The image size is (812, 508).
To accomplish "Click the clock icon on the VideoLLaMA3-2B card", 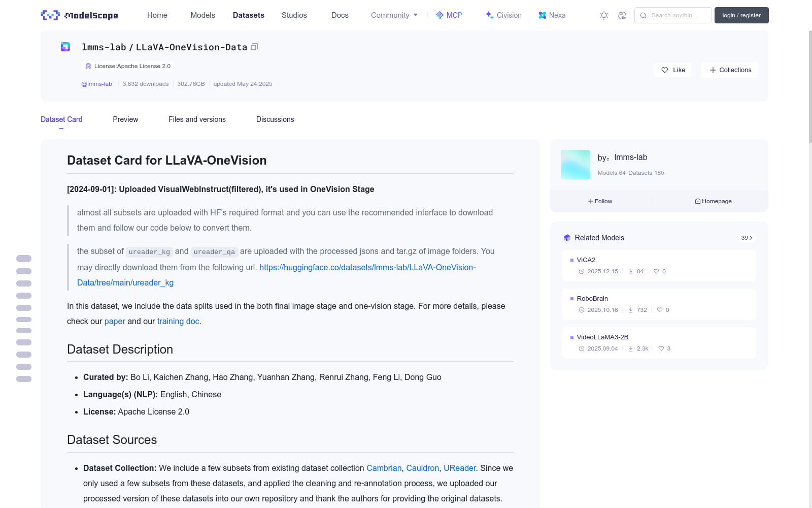I will tap(582, 348).
